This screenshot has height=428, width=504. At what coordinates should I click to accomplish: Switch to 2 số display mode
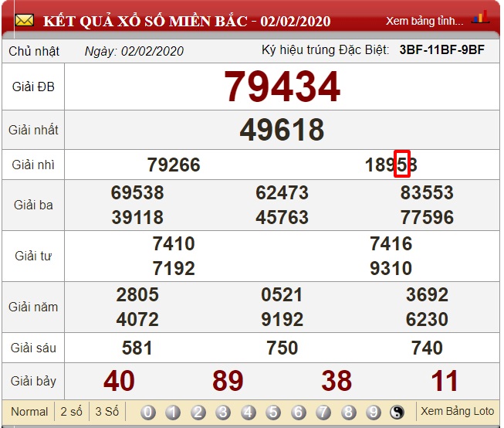72,412
